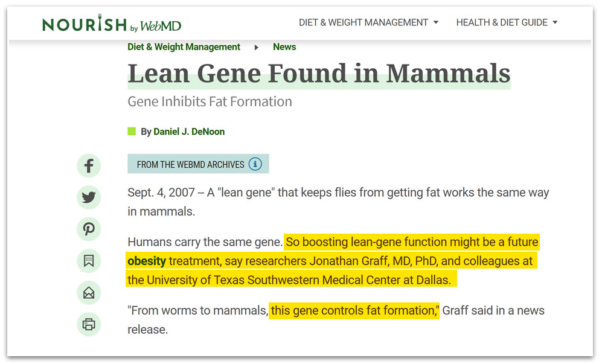Save article with bookmark icon
The width and height of the screenshot is (602, 364).
(x=89, y=261)
